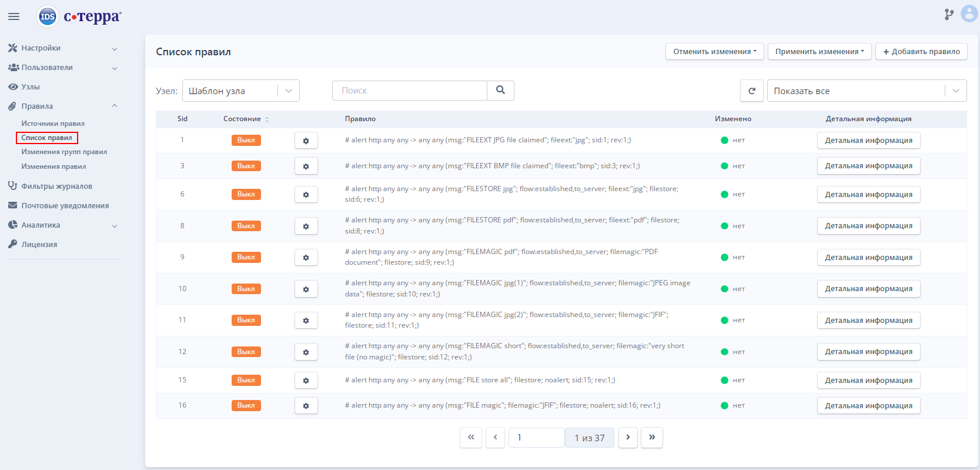Toggle the Выкл state of rule Sid 16

click(x=246, y=405)
